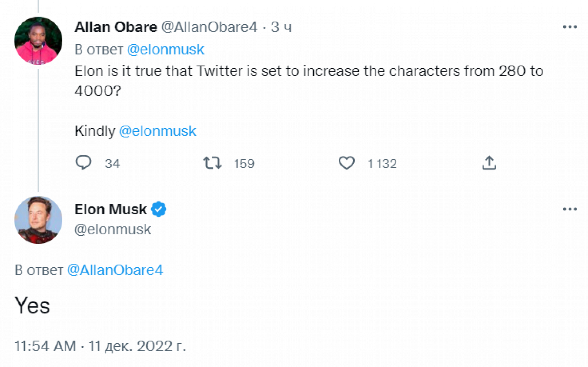The image size is (588, 367).
Task: View the 1 132 likes count
Action: click(x=382, y=163)
